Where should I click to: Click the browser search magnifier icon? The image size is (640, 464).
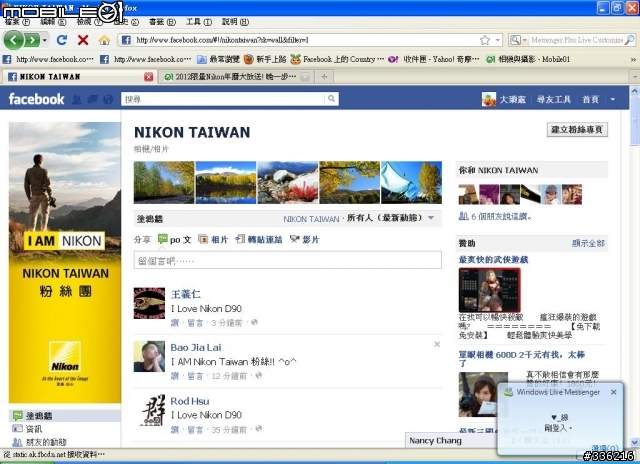[630, 40]
